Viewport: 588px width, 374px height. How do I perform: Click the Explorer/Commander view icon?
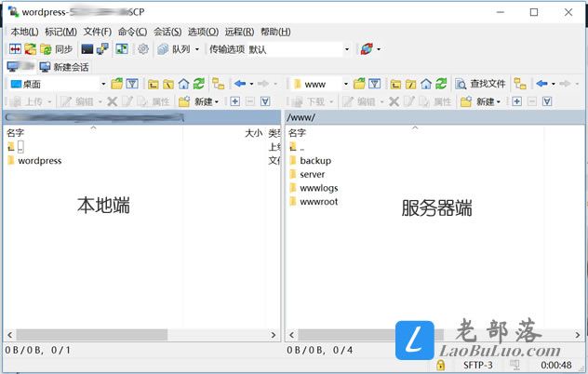[122, 49]
